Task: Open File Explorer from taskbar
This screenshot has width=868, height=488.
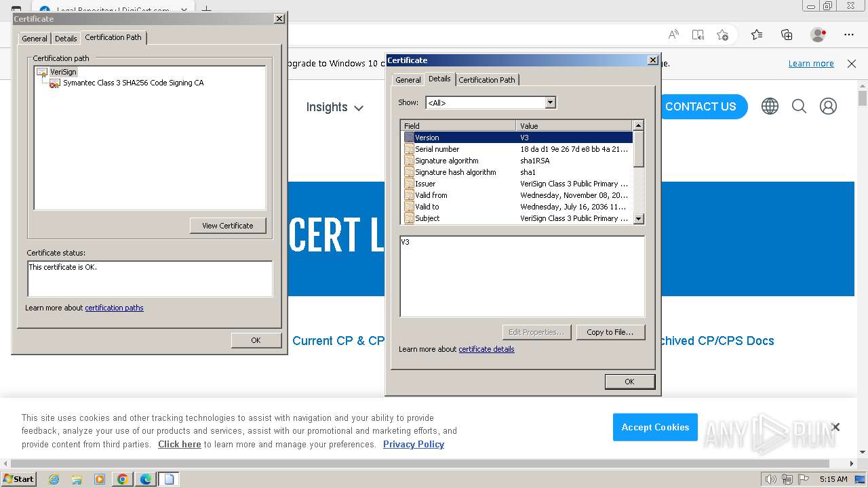Action: point(77,479)
